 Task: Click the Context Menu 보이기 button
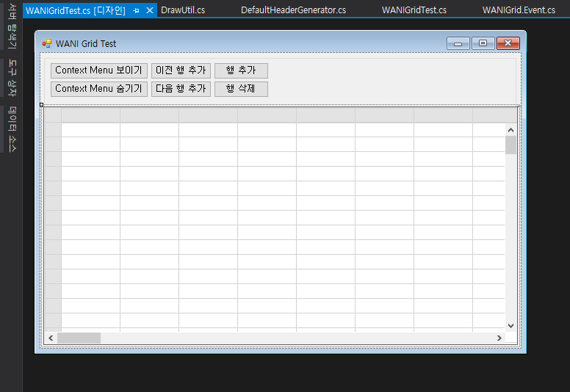pyautogui.click(x=99, y=70)
